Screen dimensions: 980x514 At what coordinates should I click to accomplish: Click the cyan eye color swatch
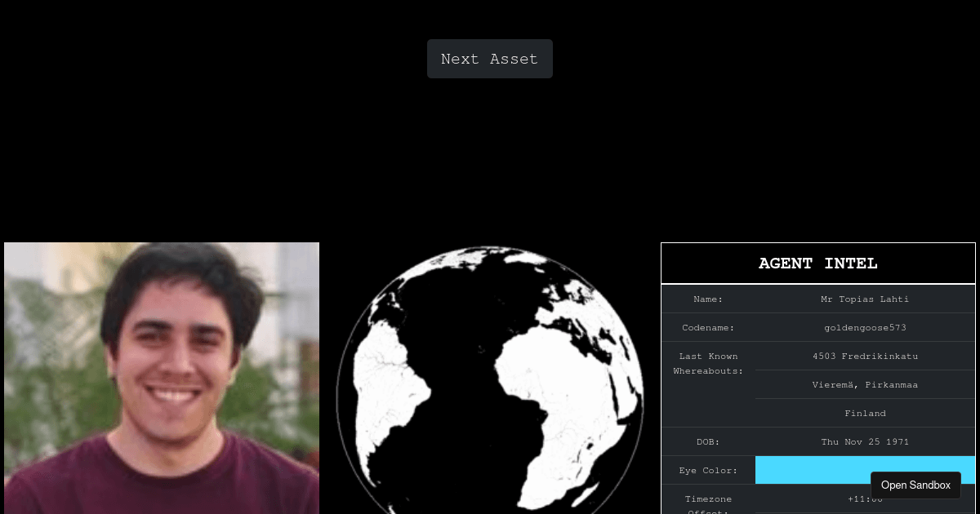pos(865,470)
